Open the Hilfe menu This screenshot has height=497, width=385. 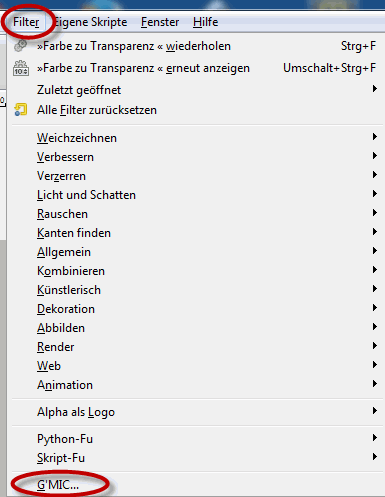(x=206, y=22)
